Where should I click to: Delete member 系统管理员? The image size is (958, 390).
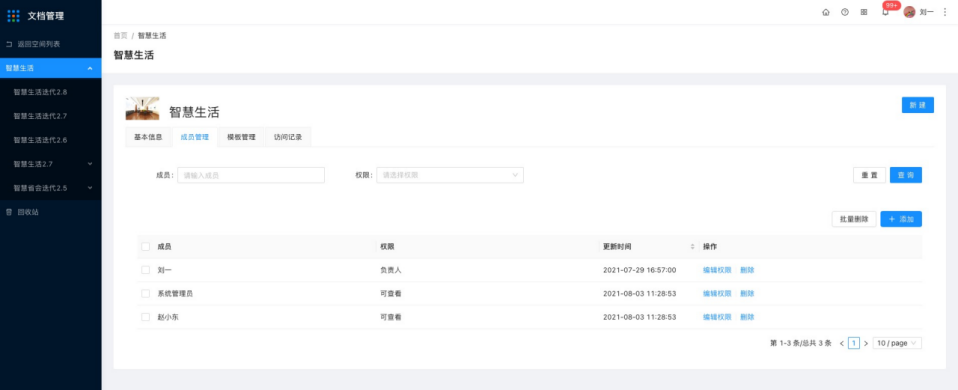pyautogui.click(x=747, y=293)
